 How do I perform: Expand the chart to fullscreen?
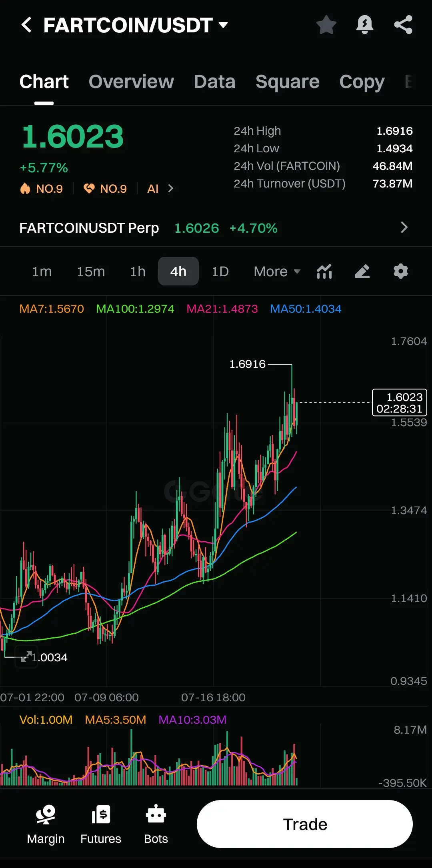26,656
